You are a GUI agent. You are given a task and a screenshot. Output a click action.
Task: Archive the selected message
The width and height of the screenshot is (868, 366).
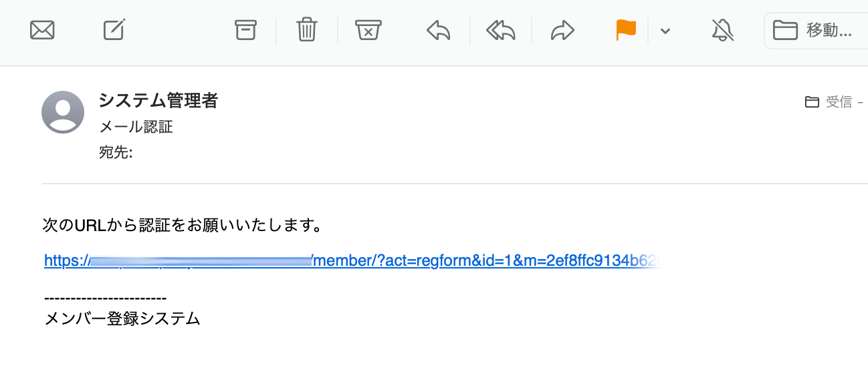(245, 30)
